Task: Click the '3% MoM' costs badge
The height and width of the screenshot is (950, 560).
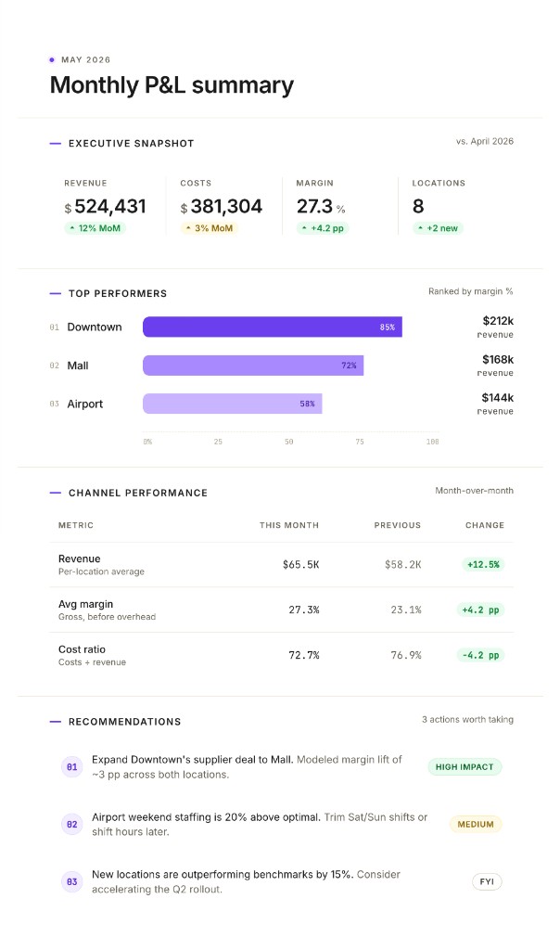Action: click(209, 228)
